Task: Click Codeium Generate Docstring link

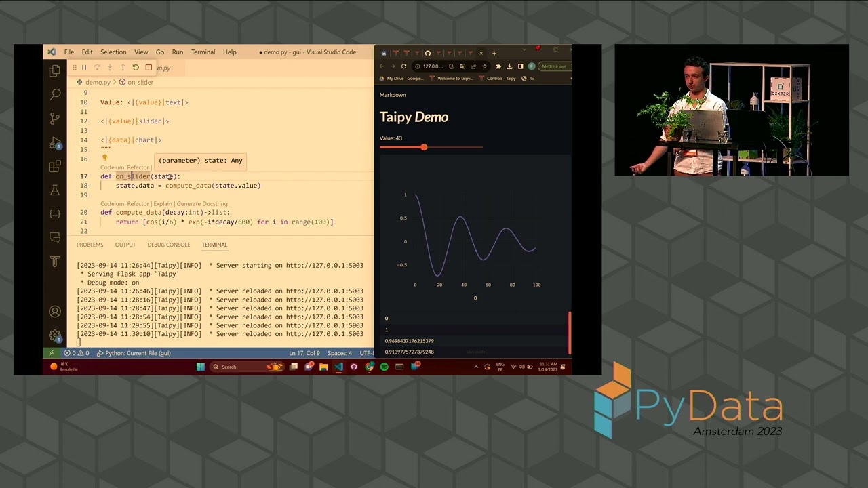Action: [x=202, y=204]
